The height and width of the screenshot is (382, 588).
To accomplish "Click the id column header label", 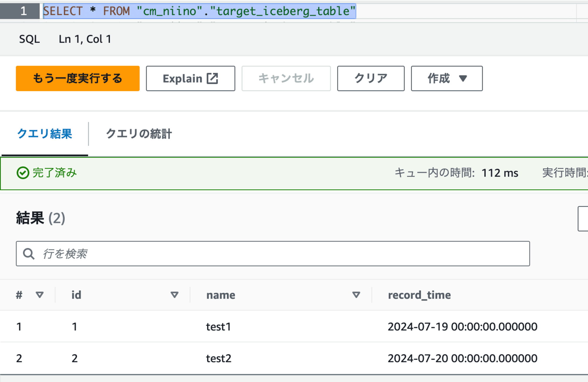I will [x=76, y=295].
